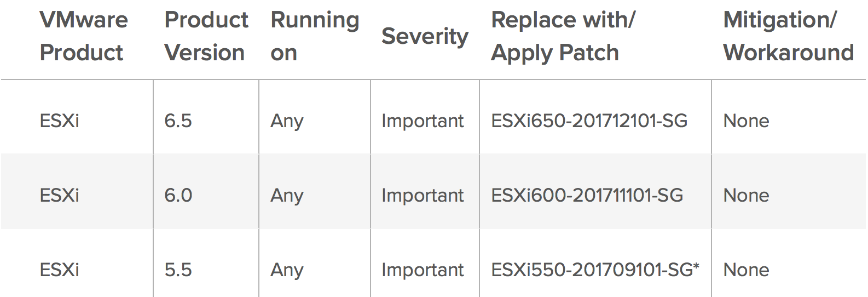This screenshot has width=868, height=297.
Task: Click None workaround in the 6.5 row
Action: click(x=746, y=121)
